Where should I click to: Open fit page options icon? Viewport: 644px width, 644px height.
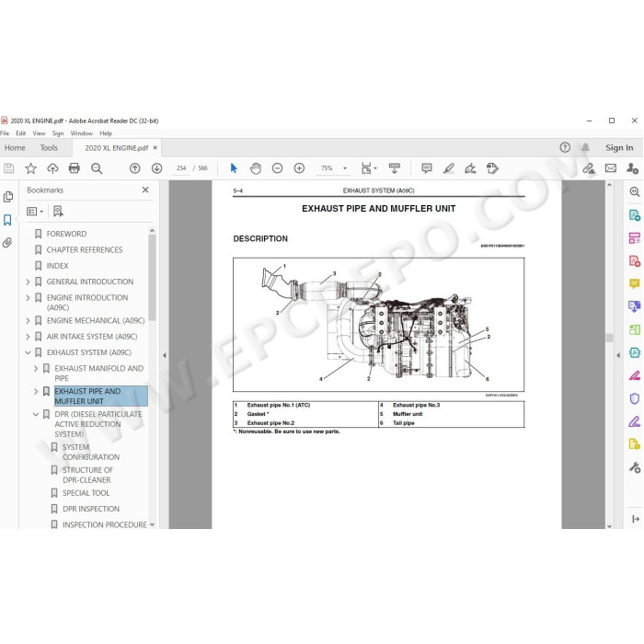click(x=368, y=168)
